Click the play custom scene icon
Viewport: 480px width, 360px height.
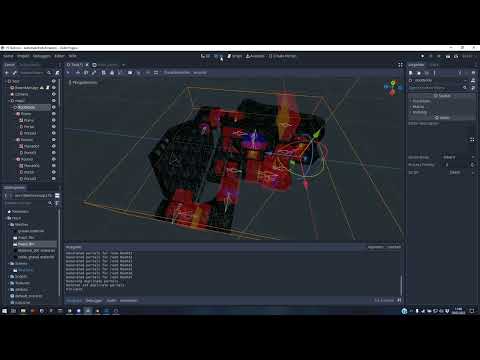point(456,56)
